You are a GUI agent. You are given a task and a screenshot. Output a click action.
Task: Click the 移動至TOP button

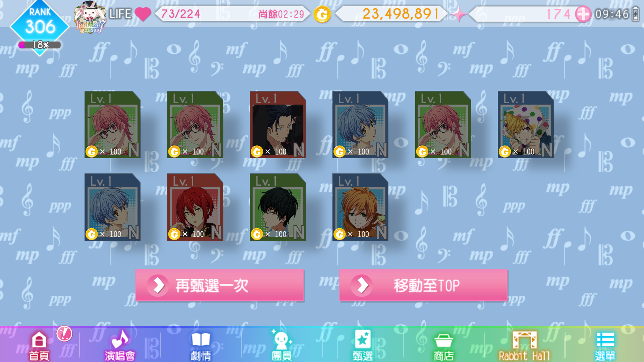click(x=423, y=285)
